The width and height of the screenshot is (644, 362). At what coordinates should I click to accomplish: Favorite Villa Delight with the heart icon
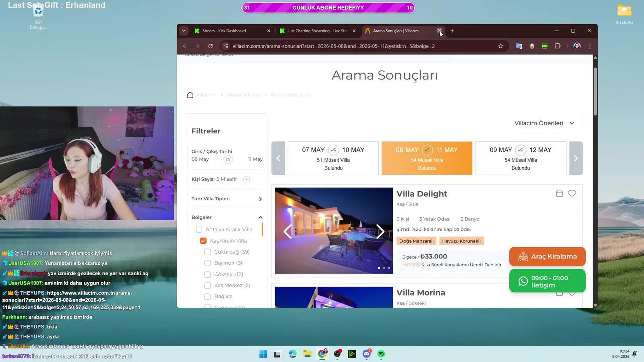572,194
